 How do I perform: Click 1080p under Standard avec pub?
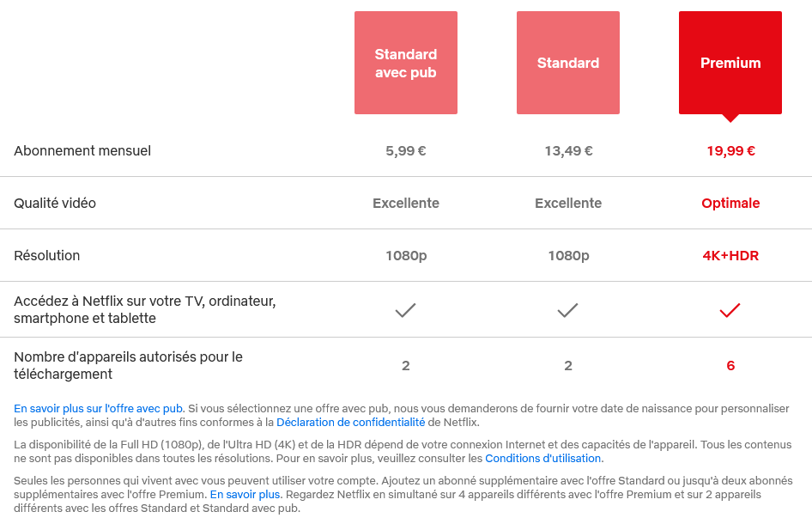tap(405, 256)
